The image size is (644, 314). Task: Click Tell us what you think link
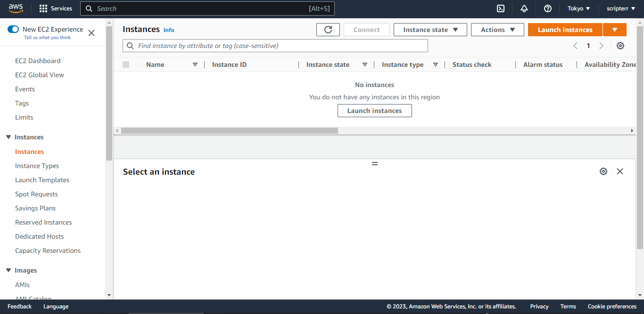[x=48, y=38]
